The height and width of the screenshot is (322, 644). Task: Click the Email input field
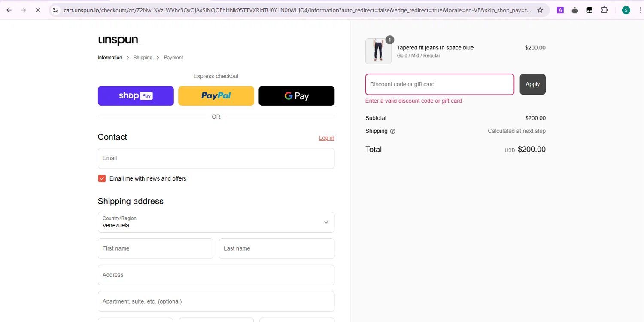pyautogui.click(x=216, y=158)
